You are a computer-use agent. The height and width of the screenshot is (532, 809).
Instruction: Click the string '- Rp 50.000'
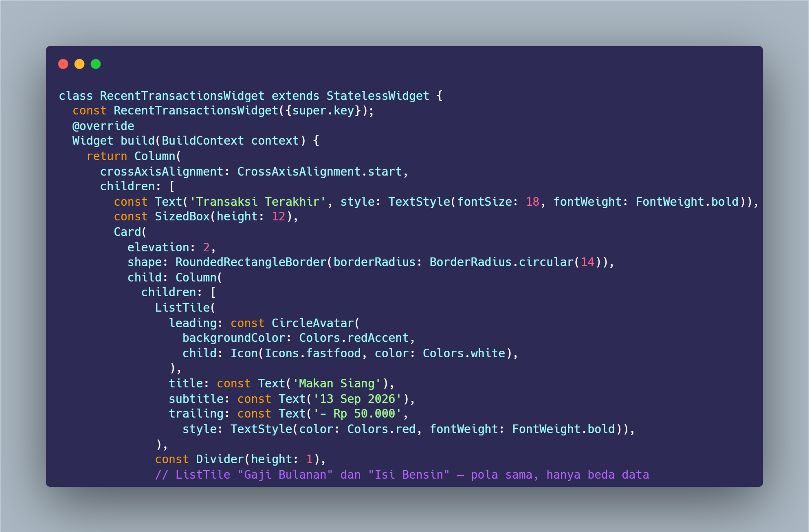pos(358,413)
